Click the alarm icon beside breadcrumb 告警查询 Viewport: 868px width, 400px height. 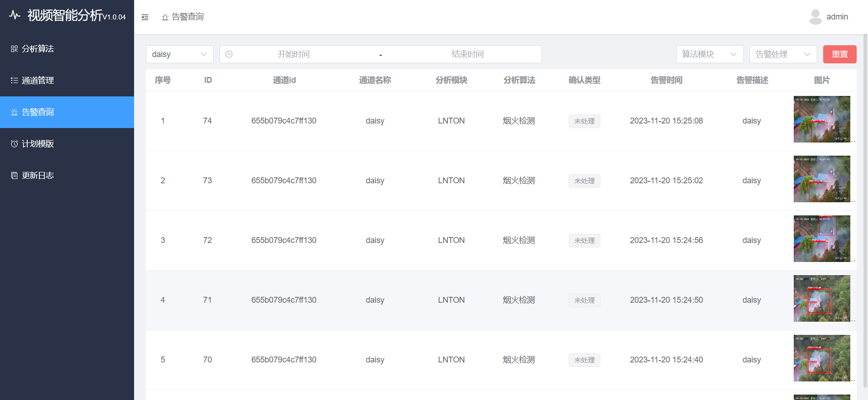(x=165, y=17)
